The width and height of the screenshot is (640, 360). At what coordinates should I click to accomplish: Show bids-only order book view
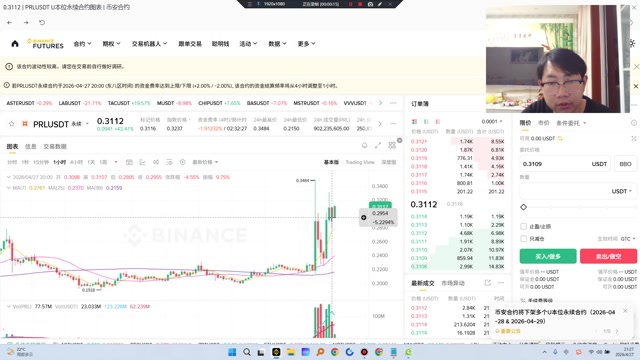426,122
